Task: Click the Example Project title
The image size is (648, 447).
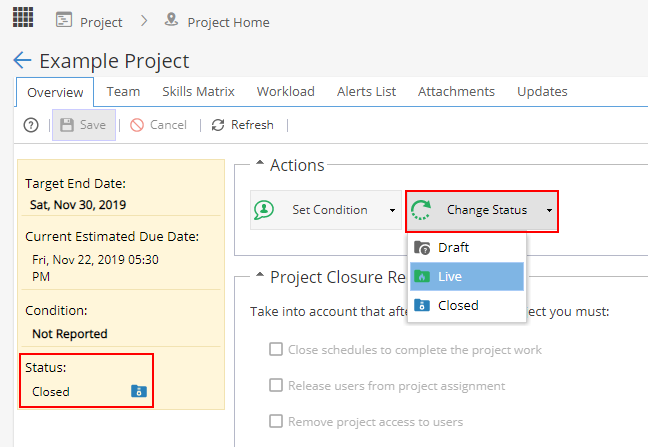Action: 114,62
